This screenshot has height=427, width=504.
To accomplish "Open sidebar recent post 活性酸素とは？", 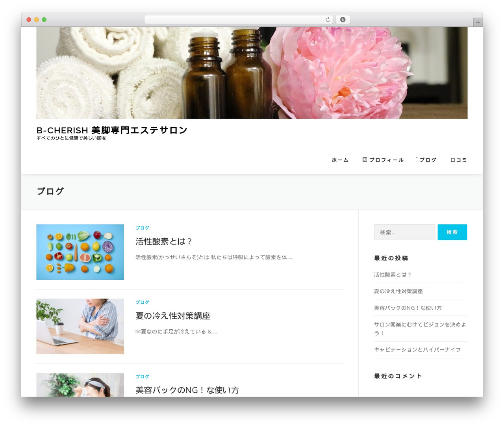I will (393, 275).
